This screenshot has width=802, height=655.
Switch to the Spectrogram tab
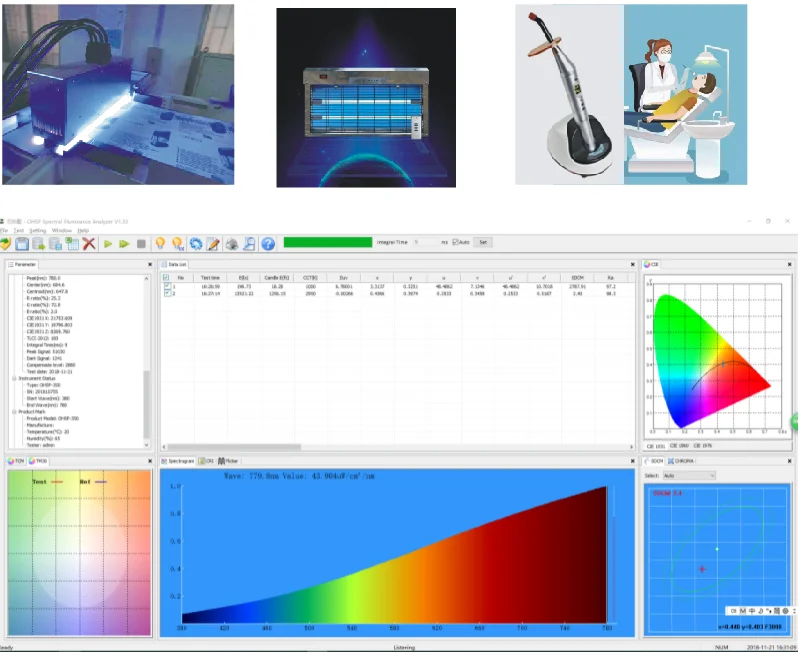pos(177,461)
